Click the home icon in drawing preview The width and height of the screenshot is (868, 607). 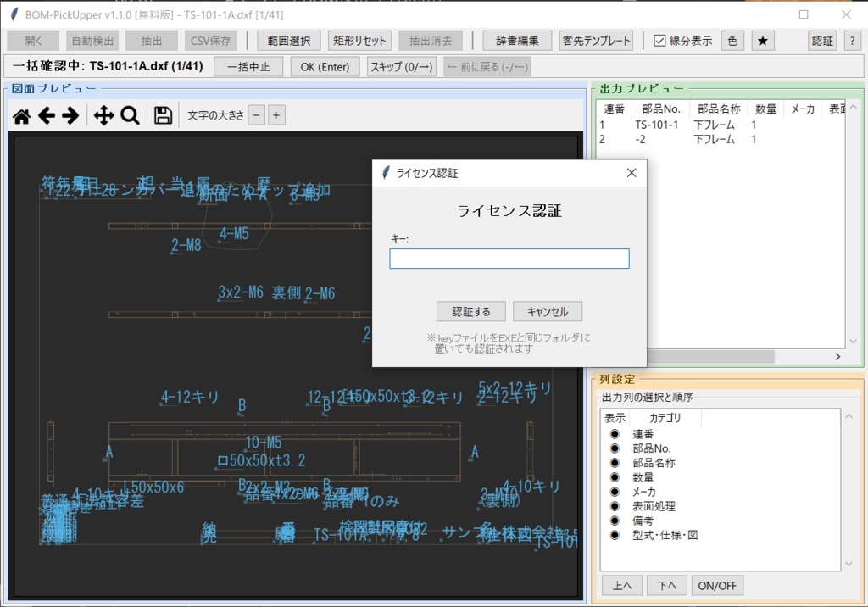(21, 116)
